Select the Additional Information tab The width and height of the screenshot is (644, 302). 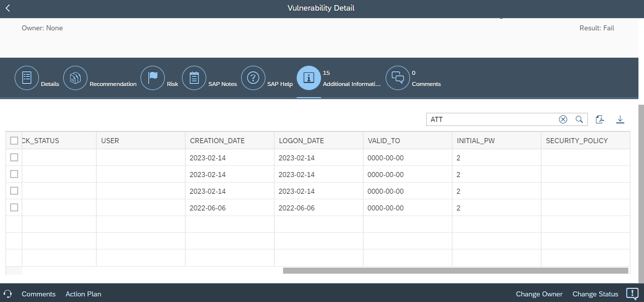(x=309, y=78)
